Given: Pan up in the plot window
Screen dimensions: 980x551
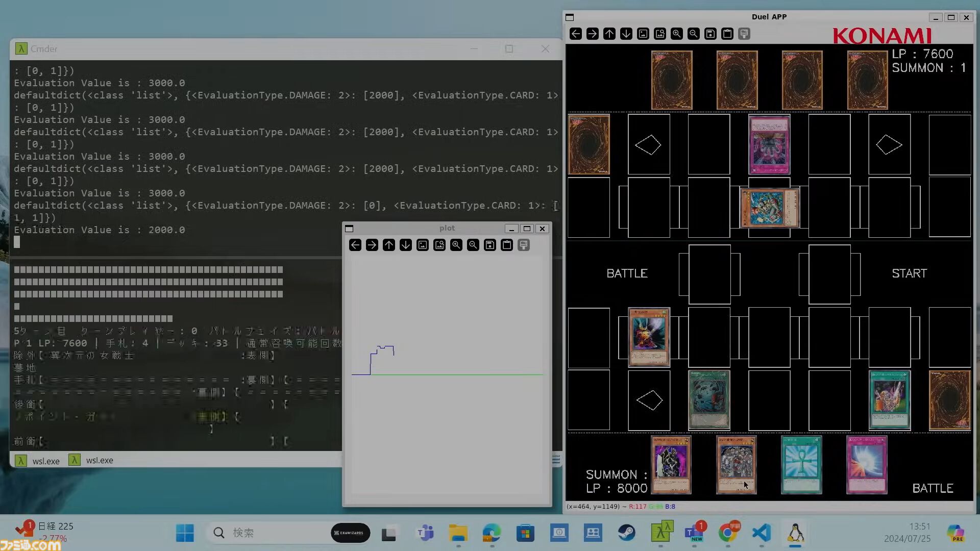Looking at the screenshot, I should point(389,245).
